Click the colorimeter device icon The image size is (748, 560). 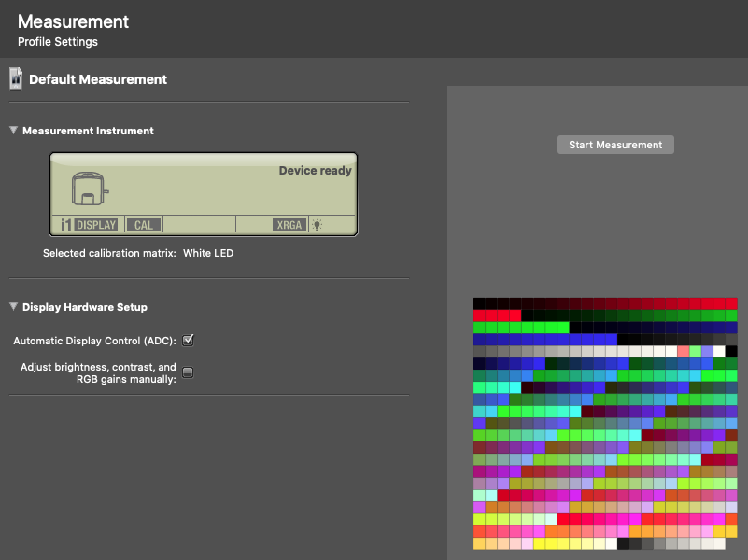tap(90, 189)
